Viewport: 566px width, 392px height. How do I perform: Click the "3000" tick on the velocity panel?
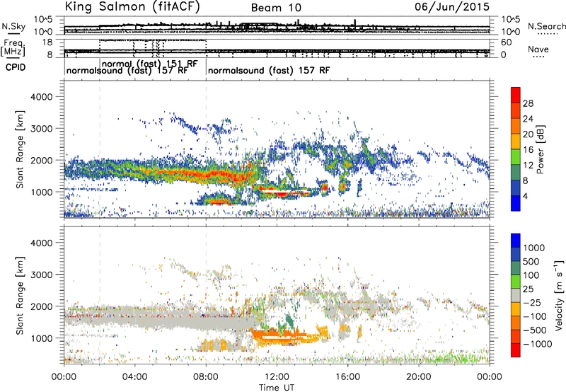[x=42, y=275]
